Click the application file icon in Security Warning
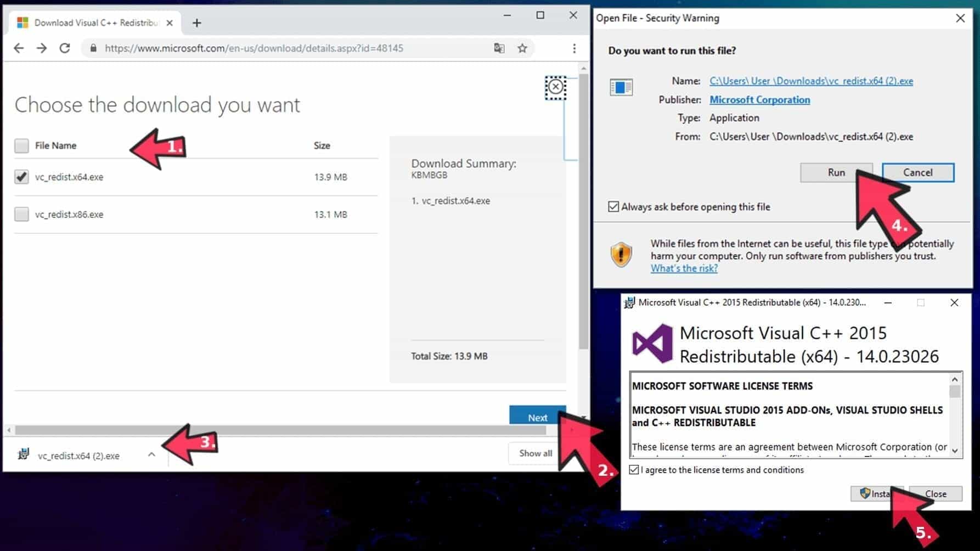Image resolution: width=980 pixels, height=551 pixels. click(x=621, y=87)
